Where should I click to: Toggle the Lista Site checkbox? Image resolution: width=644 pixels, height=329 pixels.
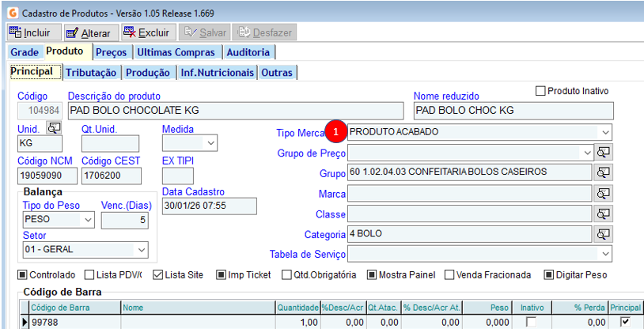[157, 275]
